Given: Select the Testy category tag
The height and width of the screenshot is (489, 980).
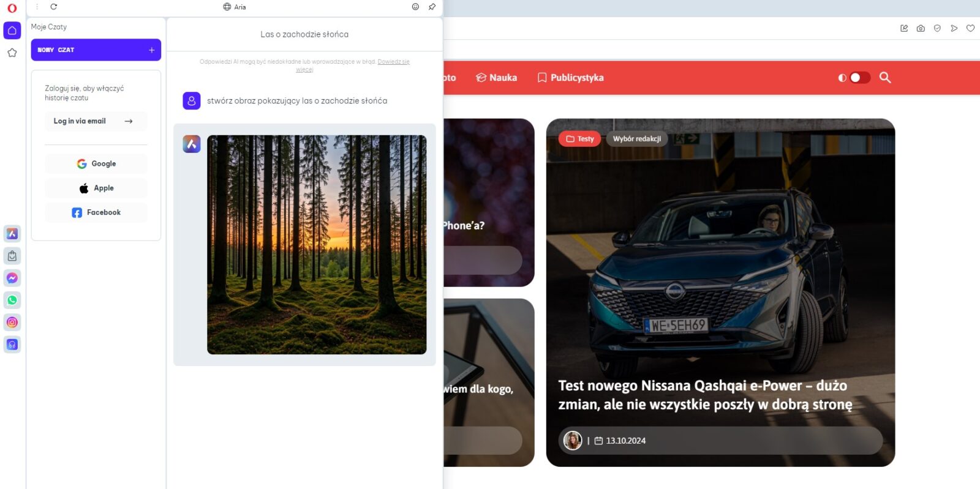Looking at the screenshot, I should click(579, 139).
